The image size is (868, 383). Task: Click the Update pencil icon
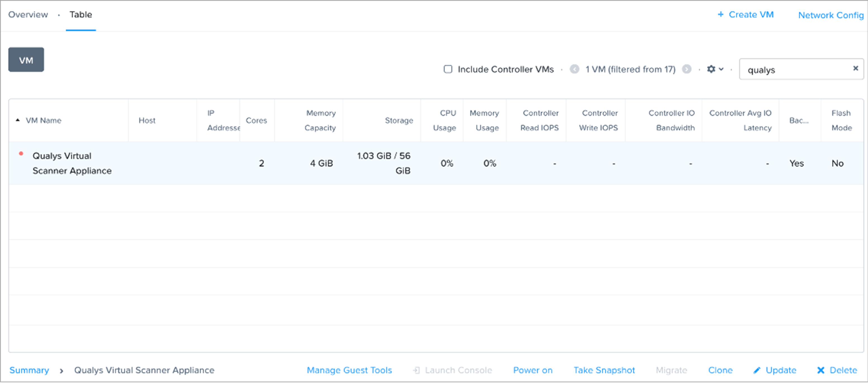click(x=757, y=370)
